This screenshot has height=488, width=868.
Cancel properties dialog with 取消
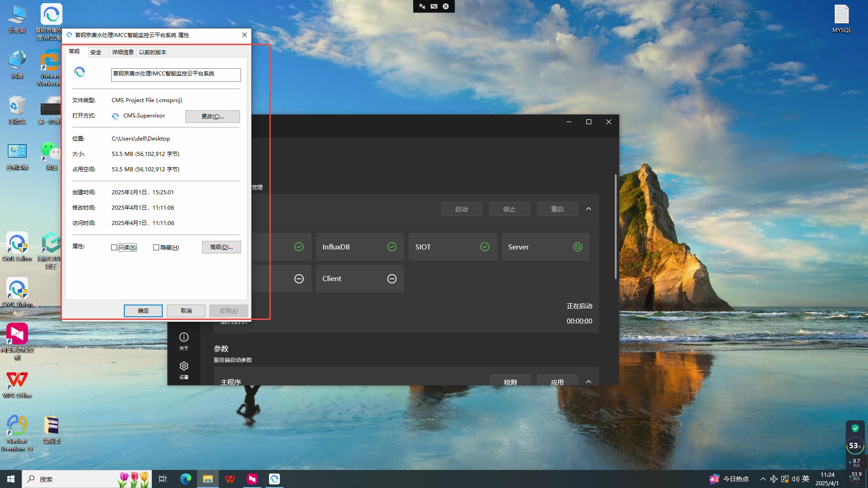coord(186,311)
